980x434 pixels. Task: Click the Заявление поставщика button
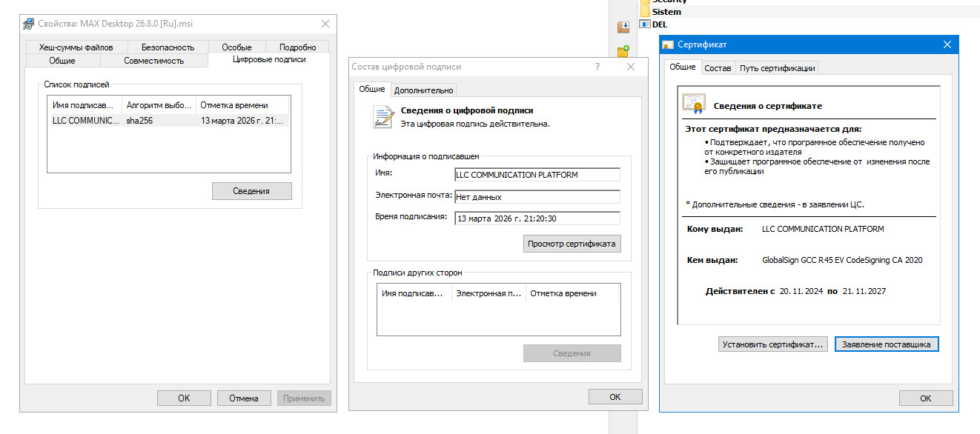point(887,344)
